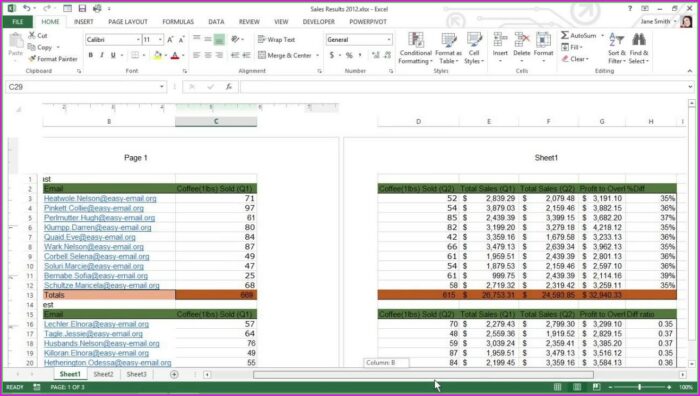
Task: Click the Undo arrow in quick access toolbar
Action: pyautogui.click(x=27, y=8)
